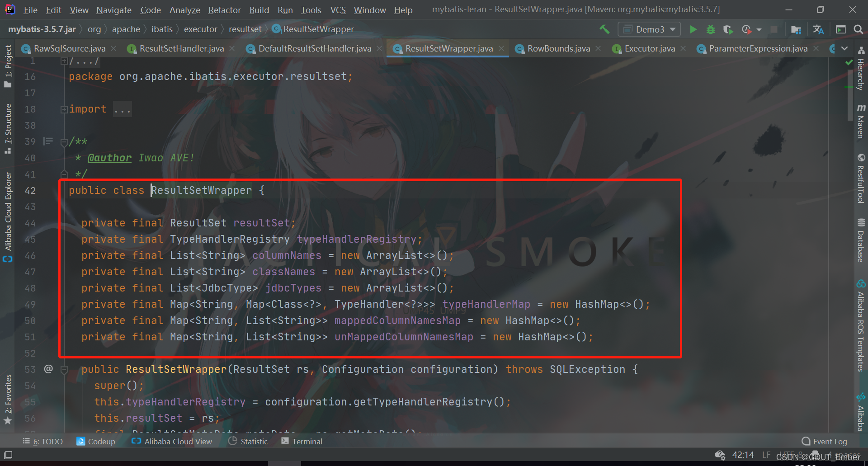The height and width of the screenshot is (466, 868).
Task: Open Alibaba Cloud View panel
Action: [x=172, y=442]
